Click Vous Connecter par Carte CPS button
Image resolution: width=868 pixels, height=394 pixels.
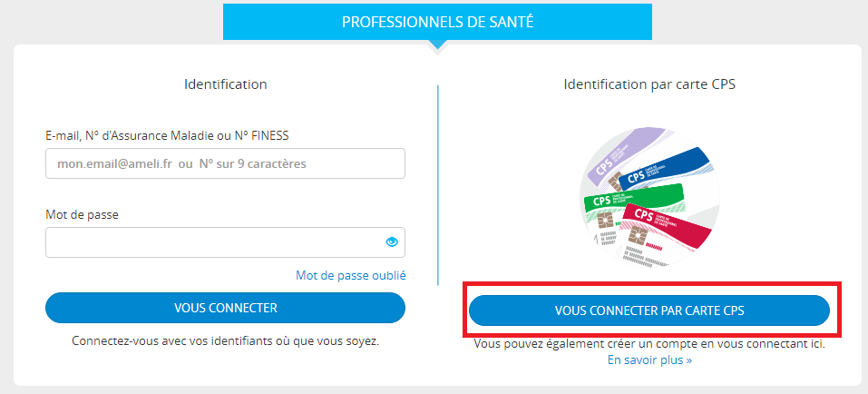pos(649,310)
